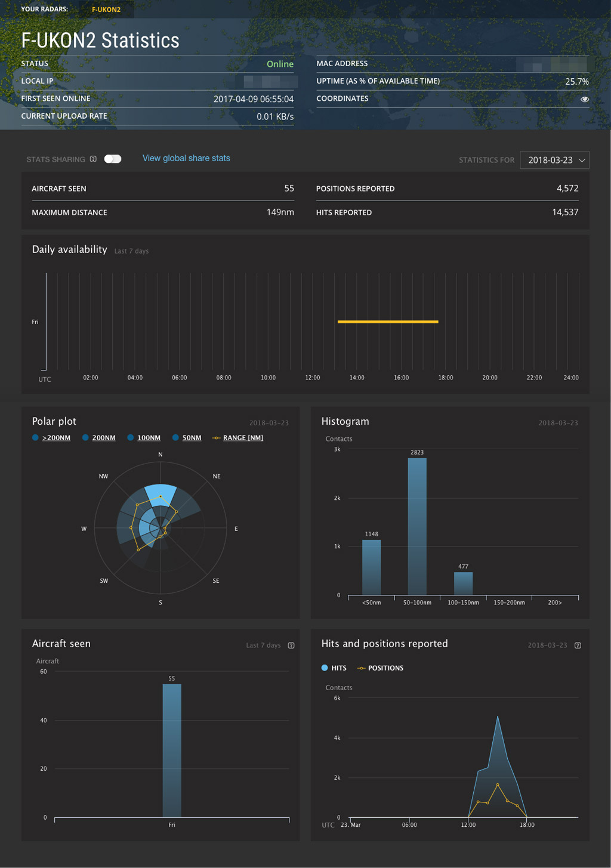The width and height of the screenshot is (611, 868).
Task: Open the Aircraft seen help icon
Action: point(291,645)
